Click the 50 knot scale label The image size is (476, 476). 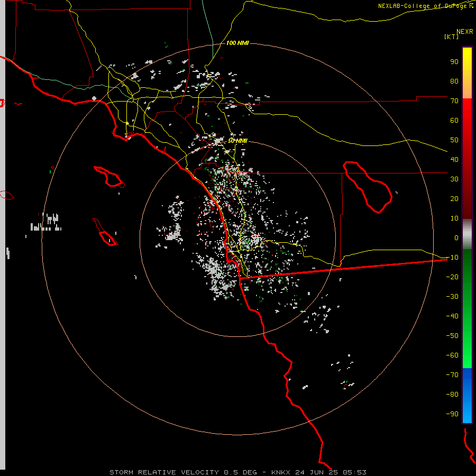pyautogui.click(x=454, y=140)
